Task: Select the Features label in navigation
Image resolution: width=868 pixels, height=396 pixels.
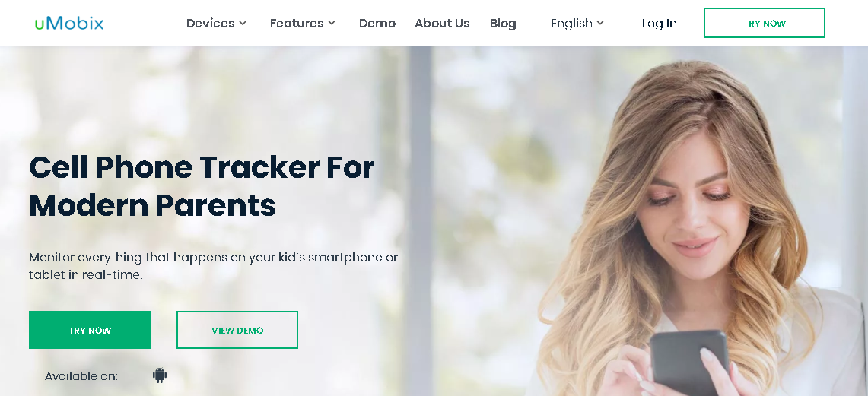Action: 297,24
